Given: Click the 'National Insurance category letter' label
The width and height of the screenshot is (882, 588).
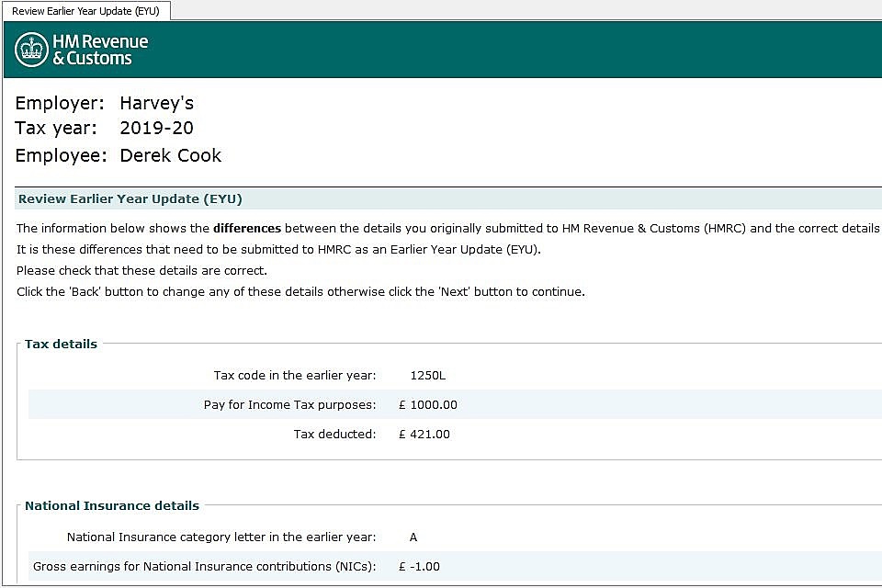Looking at the screenshot, I should [220, 537].
